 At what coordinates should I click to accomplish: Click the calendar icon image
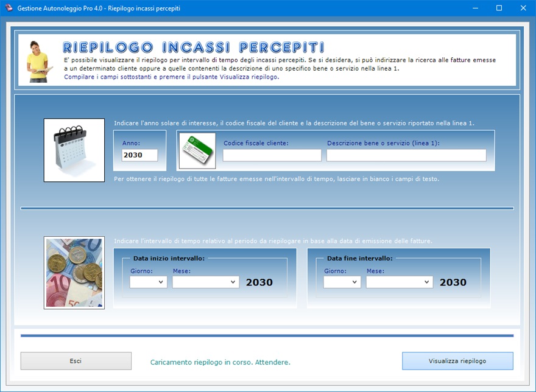(x=74, y=150)
